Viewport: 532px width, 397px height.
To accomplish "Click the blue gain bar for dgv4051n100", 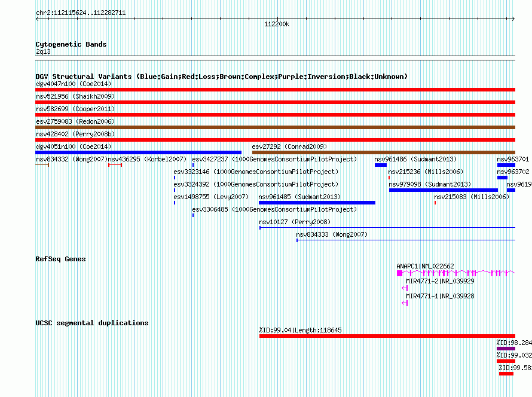I will [x=139, y=152].
